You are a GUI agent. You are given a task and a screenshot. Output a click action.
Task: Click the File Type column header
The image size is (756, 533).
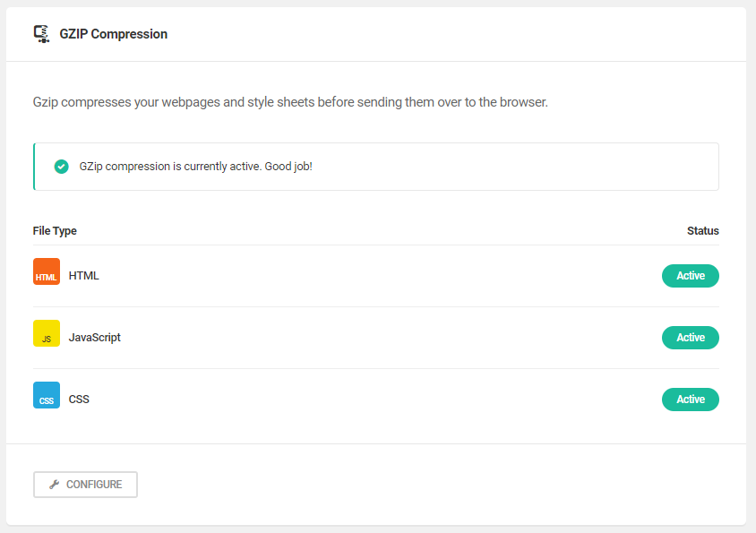55,231
